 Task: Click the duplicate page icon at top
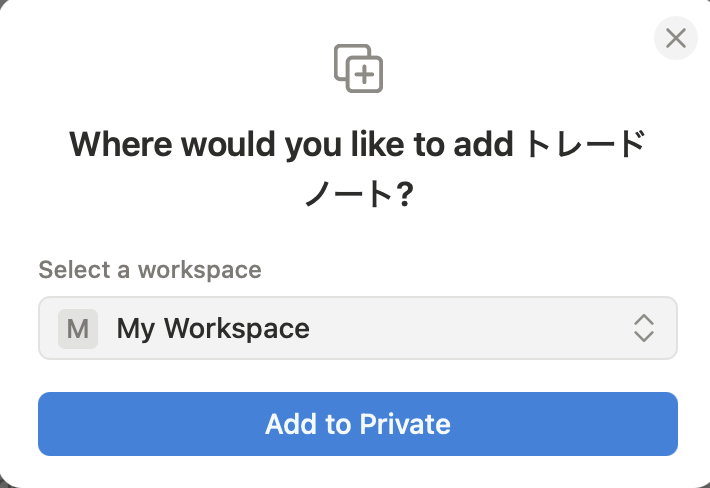click(358, 69)
